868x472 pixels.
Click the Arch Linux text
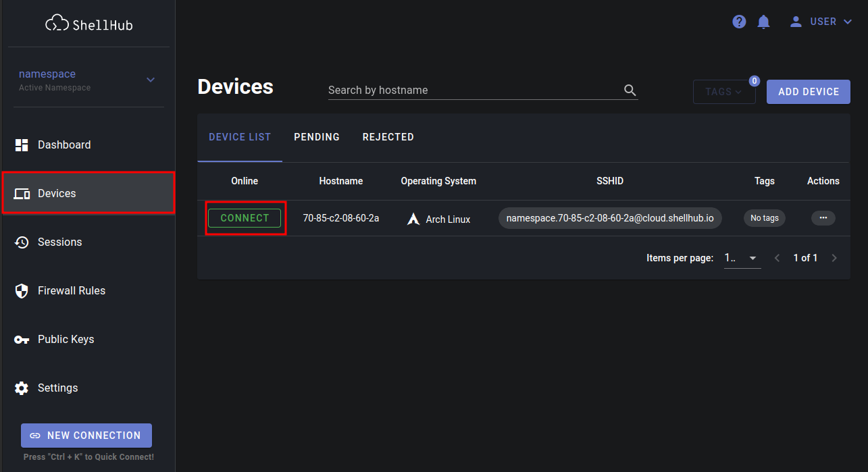click(448, 219)
